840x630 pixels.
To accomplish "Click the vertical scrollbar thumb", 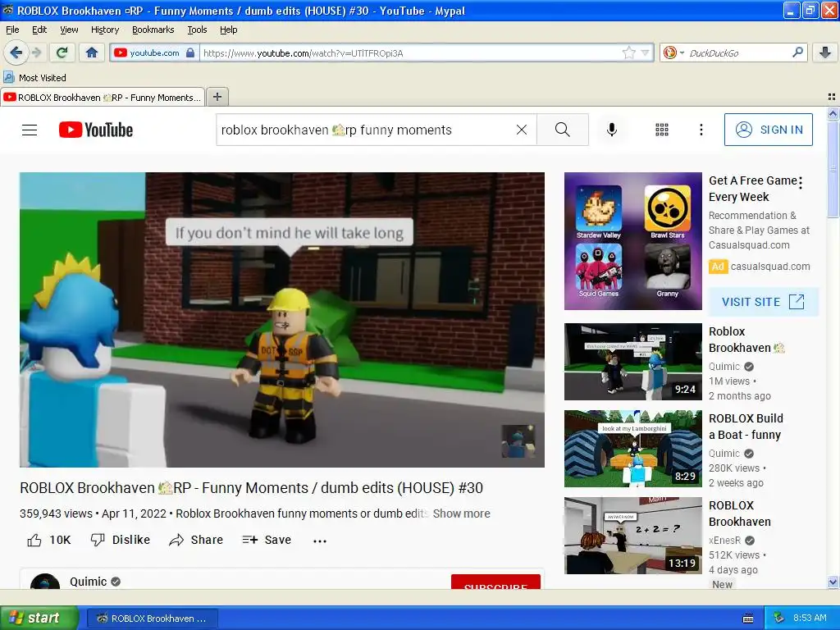I will [833, 169].
